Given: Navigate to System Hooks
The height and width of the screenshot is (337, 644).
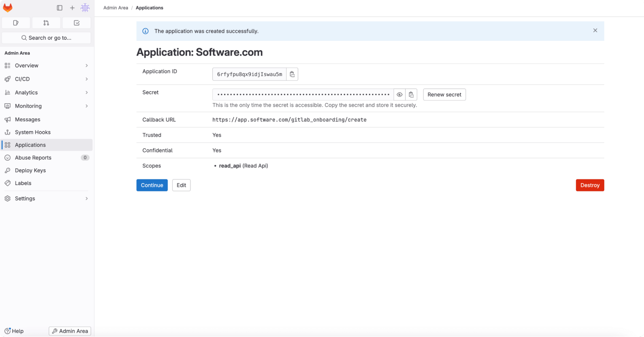Looking at the screenshot, I should pos(33,132).
